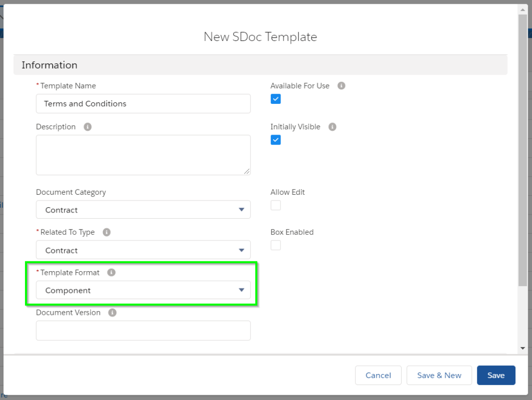
Task: Click the Related To Type info icon
Action: [107, 232]
